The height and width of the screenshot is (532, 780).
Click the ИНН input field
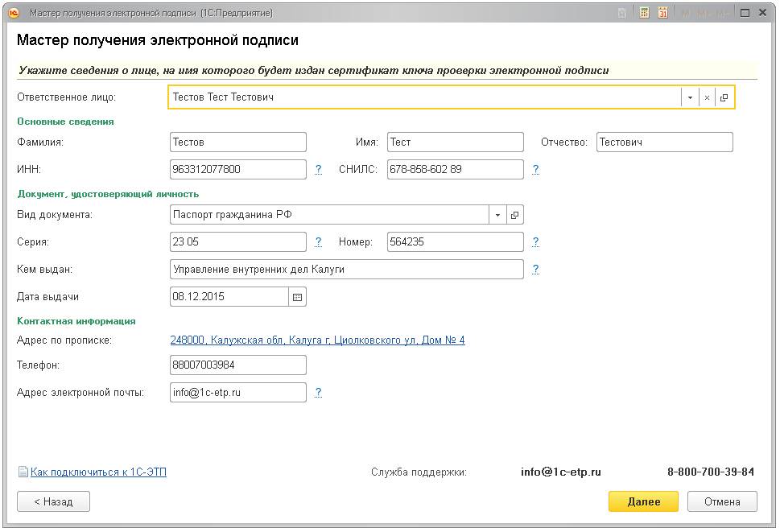(x=237, y=170)
